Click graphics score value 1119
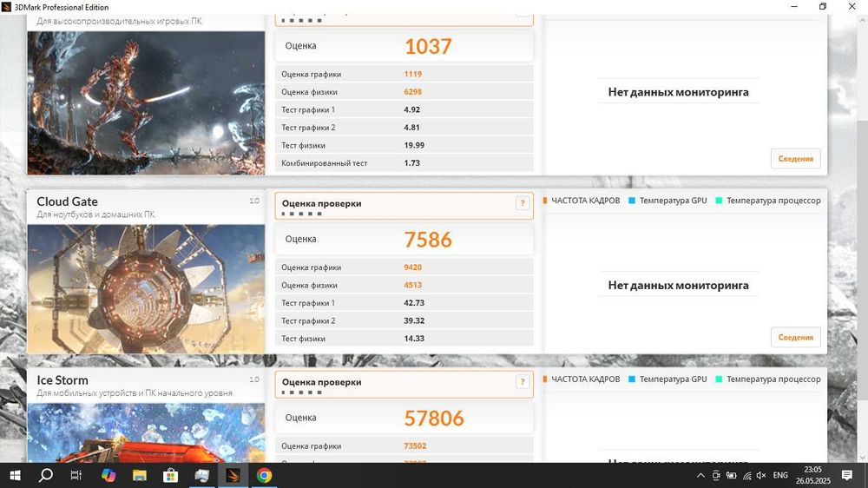868x488 pixels. [413, 74]
